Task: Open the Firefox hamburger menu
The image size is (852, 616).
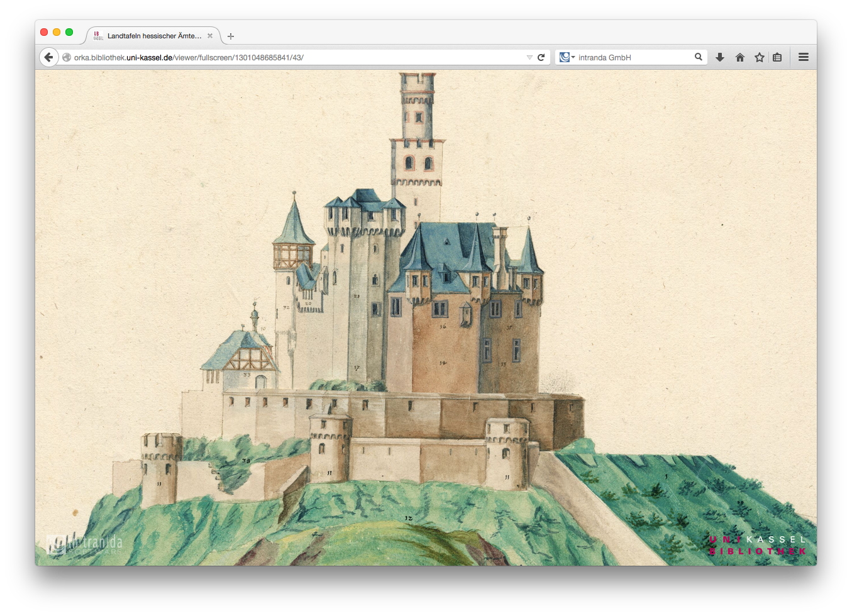Action: point(804,57)
